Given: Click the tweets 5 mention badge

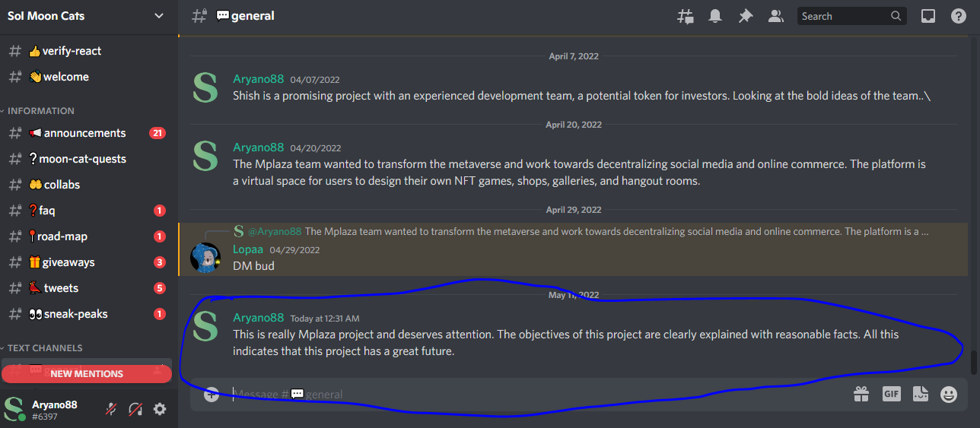Looking at the screenshot, I should tap(159, 288).
